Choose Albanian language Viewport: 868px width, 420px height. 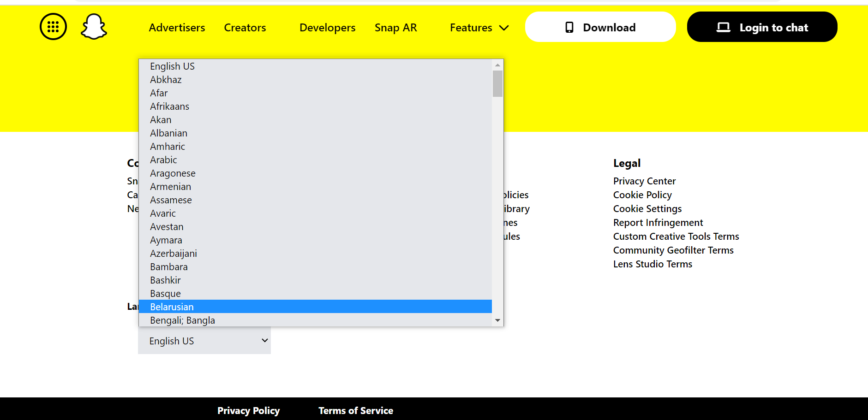click(315, 133)
